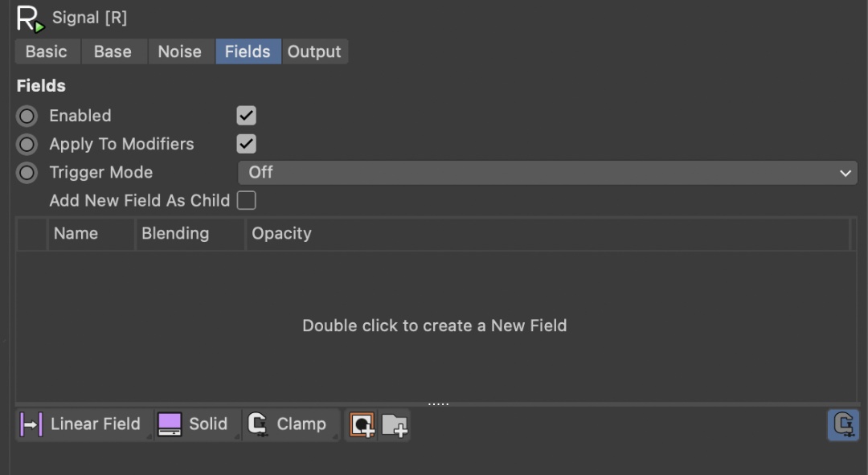Uncheck the Enabled checkbox
The image size is (868, 475).
point(246,115)
